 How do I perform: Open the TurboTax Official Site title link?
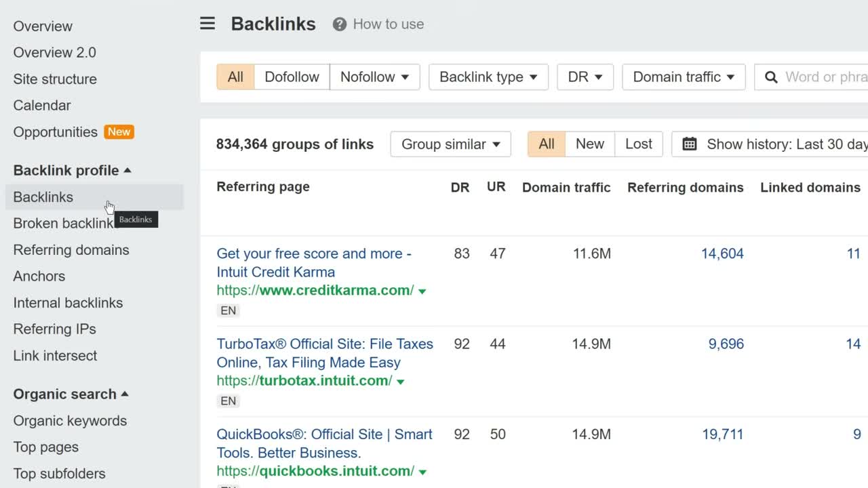pyautogui.click(x=325, y=353)
